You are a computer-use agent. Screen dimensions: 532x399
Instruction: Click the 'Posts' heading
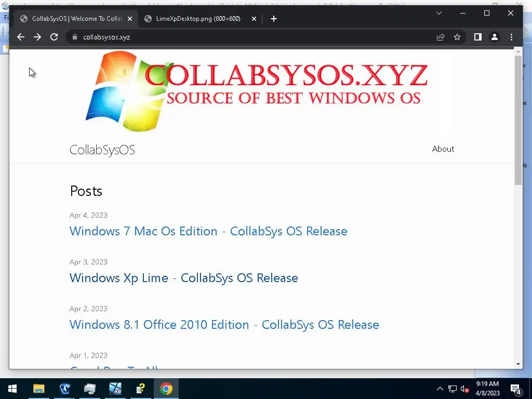pos(86,191)
